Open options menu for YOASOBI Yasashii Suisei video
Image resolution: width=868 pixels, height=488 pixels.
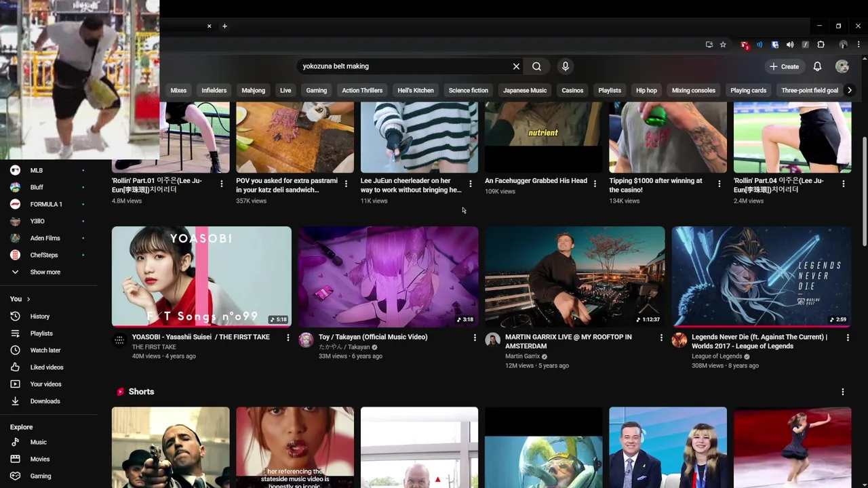[x=288, y=338]
